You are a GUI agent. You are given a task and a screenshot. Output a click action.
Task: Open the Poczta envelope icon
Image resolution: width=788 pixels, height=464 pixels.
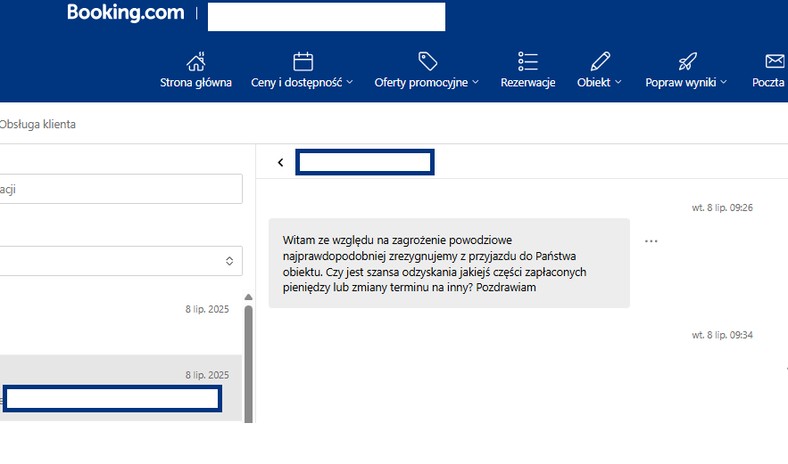[774, 61]
